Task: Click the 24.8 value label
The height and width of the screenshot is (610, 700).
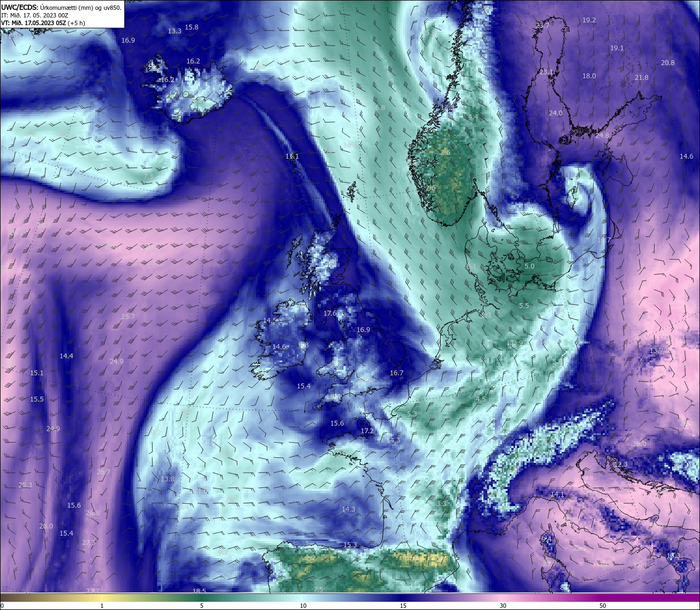Action: (602, 135)
